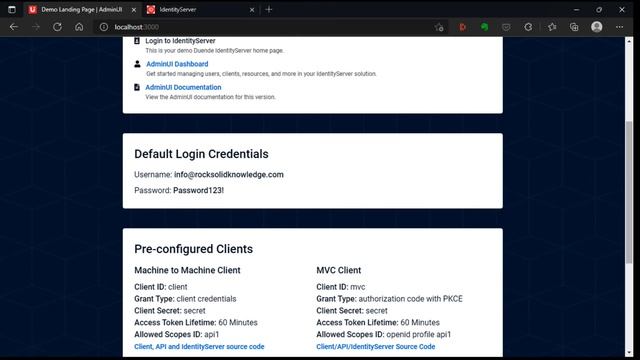Open the AdminUI Dashboard link
Image resolution: width=640 pixels, height=360 pixels.
pyautogui.click(x=177, y=64)
